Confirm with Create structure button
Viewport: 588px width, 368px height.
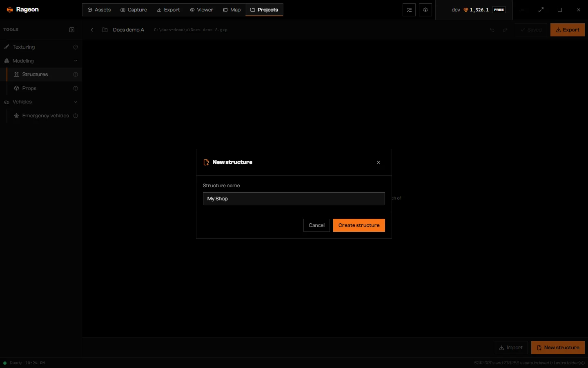click(x=359, y=225)
